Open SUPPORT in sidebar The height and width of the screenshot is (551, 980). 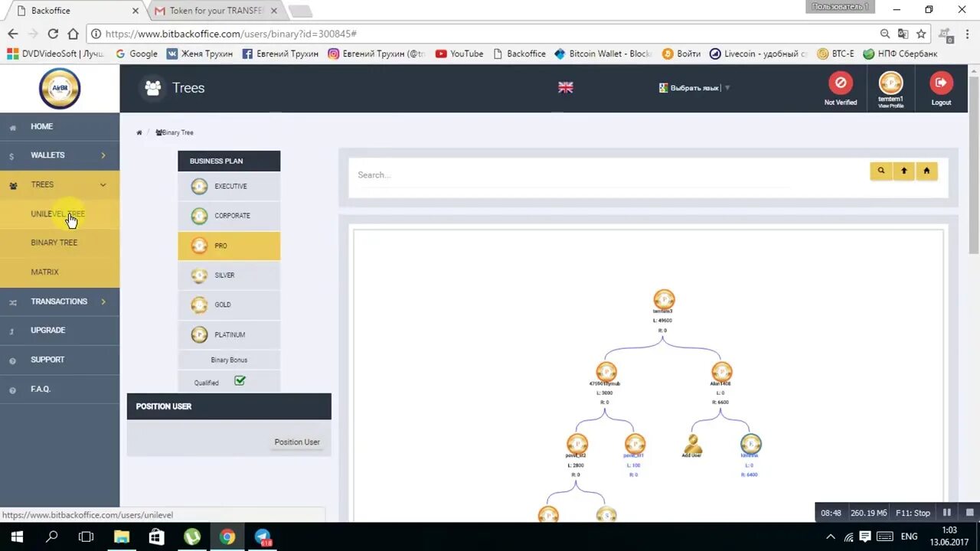[x=60, y=360]
